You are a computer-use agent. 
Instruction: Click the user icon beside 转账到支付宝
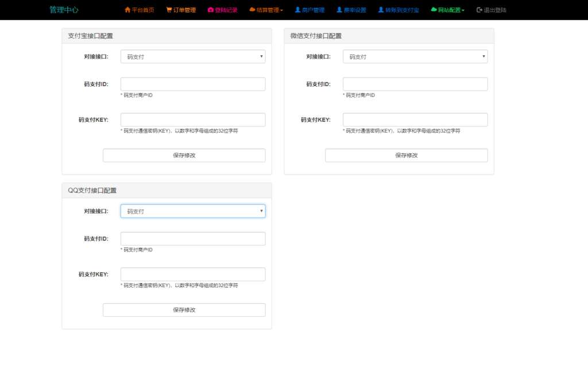click(x=381, y=10)
